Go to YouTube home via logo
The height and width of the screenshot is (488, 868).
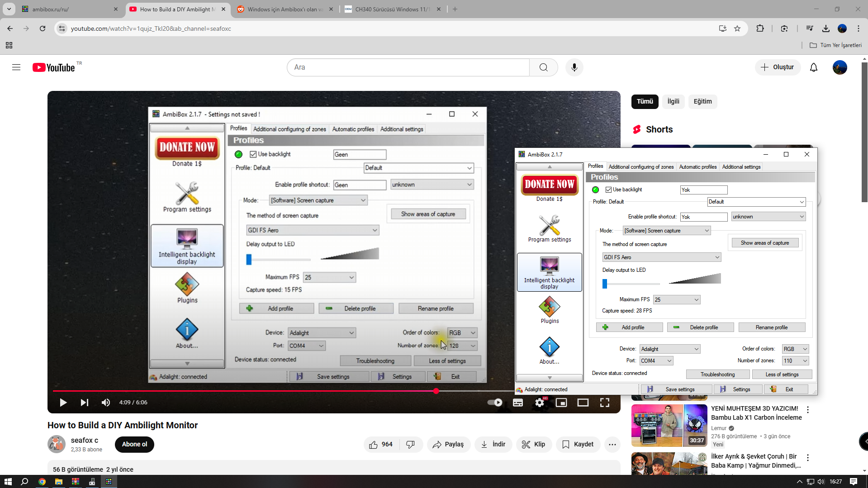point(53,67)
